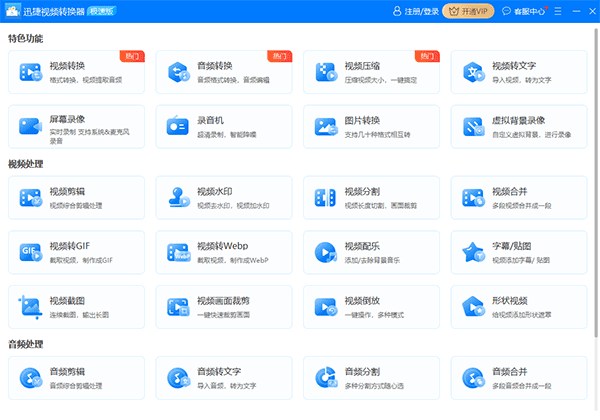Open the hamburger menu in title bar

pos(558,11)
